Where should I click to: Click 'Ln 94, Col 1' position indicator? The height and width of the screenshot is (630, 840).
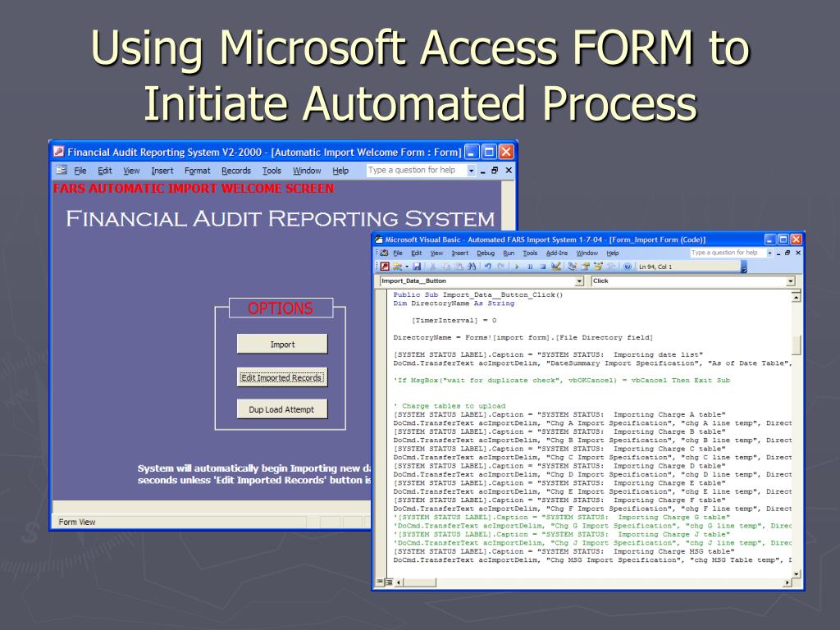[655, 267]
